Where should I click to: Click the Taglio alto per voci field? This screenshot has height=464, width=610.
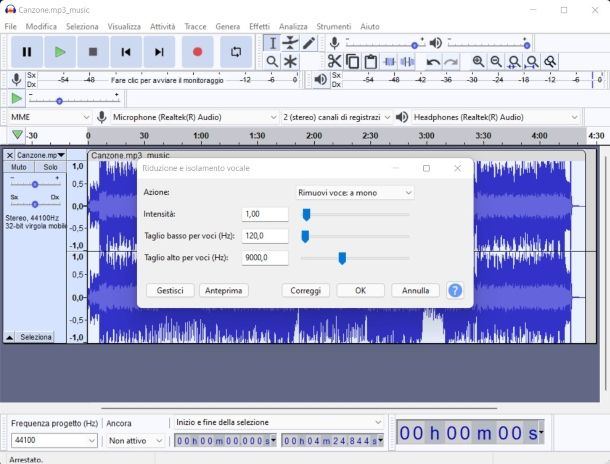265,257
